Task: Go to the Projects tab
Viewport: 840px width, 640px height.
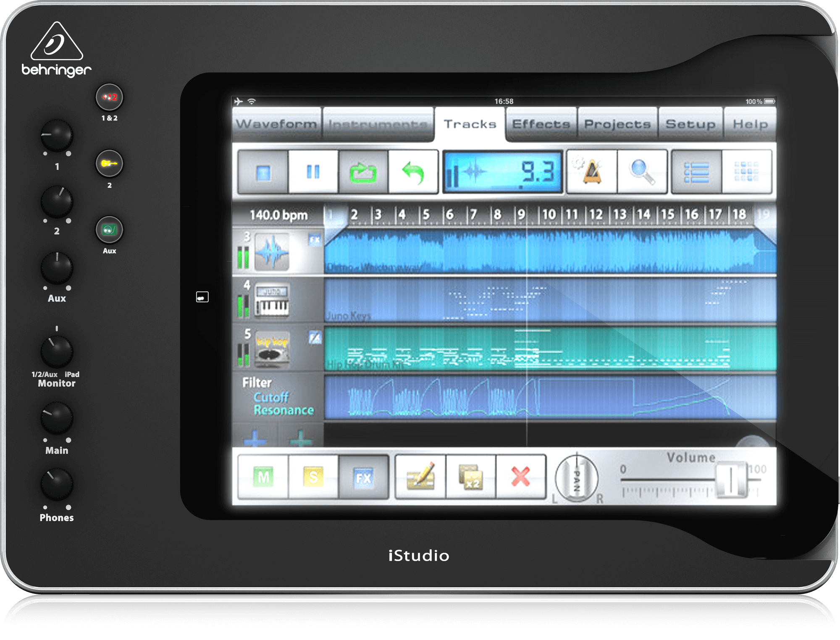Action: click(x=617, y=124)
